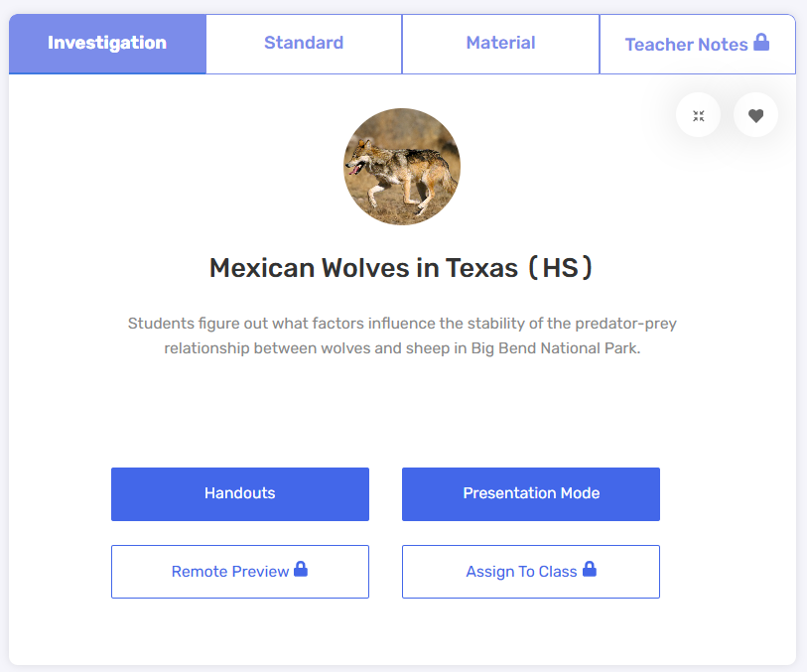The width and height of the screenshot is (807, 672).
Task: Click the wolf circular thumbnail image
Action: (402, 167)
